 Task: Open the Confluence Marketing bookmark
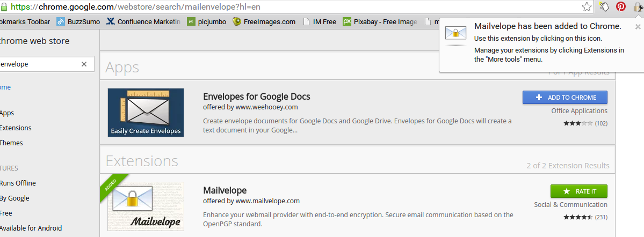click(143, 22)
